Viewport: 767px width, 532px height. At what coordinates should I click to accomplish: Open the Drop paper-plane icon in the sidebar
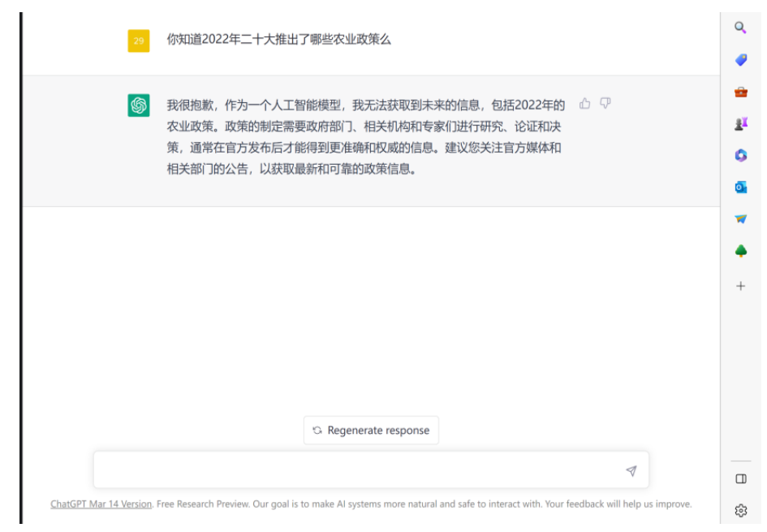coord(739,220)
